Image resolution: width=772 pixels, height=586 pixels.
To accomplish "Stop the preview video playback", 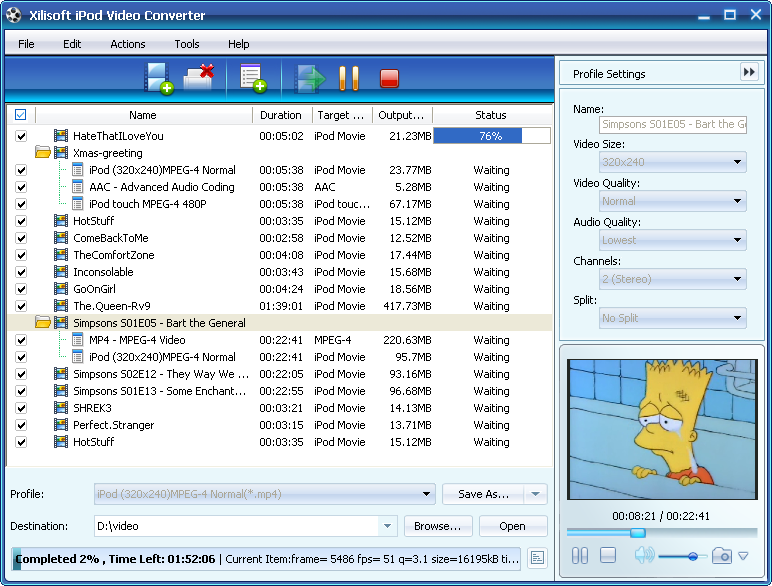I will pos(608,555).
